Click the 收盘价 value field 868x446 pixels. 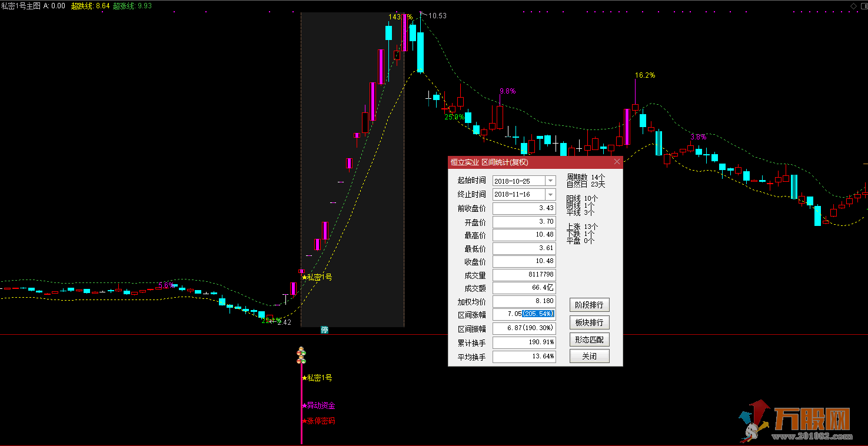point(524,261)
